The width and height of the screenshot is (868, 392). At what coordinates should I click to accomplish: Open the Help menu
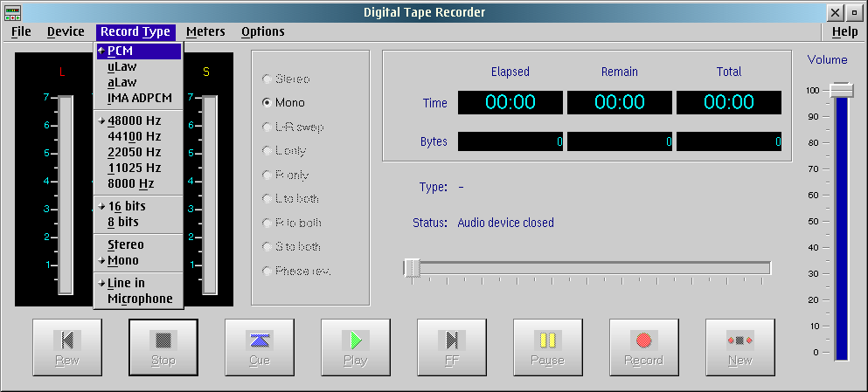(844, 31)
